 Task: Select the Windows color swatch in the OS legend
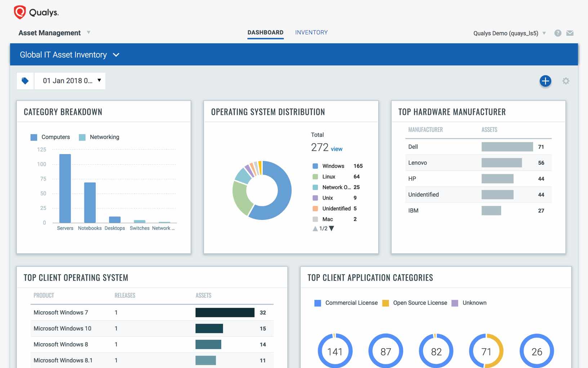click(x=315, y=166)
